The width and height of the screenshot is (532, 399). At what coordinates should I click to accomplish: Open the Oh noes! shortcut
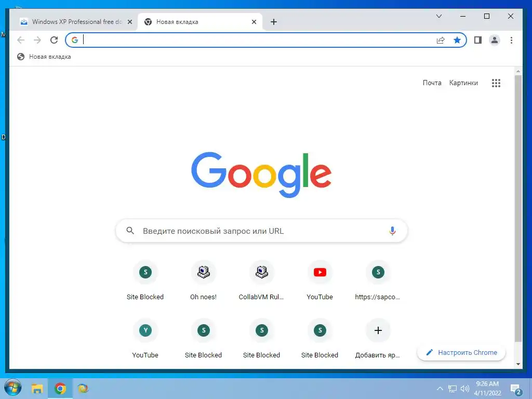[203, 281]
